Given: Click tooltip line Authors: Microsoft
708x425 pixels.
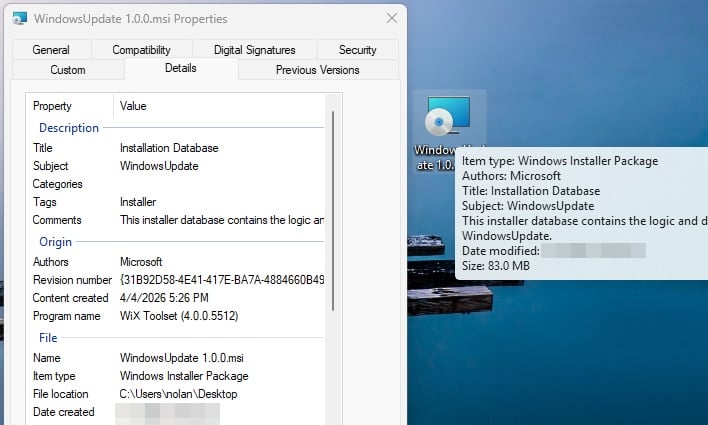Looking at the screenshot, I should (511, 176).
